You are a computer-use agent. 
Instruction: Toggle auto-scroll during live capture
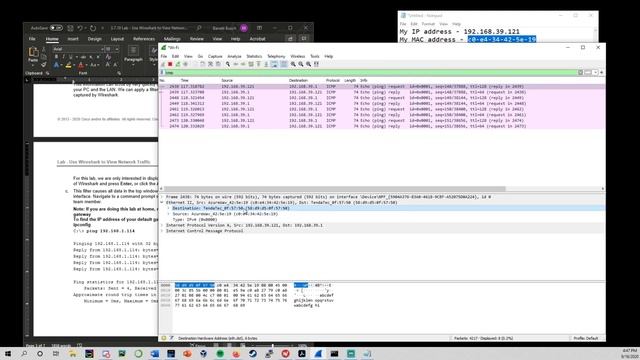pos(274,64)
